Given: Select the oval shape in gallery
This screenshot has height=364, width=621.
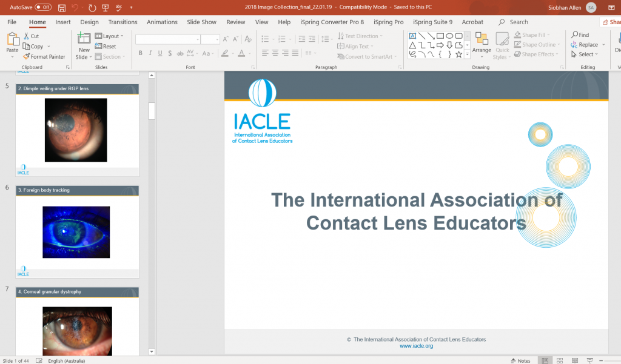Looking at the screenshot, I should [x=449, y=36].
